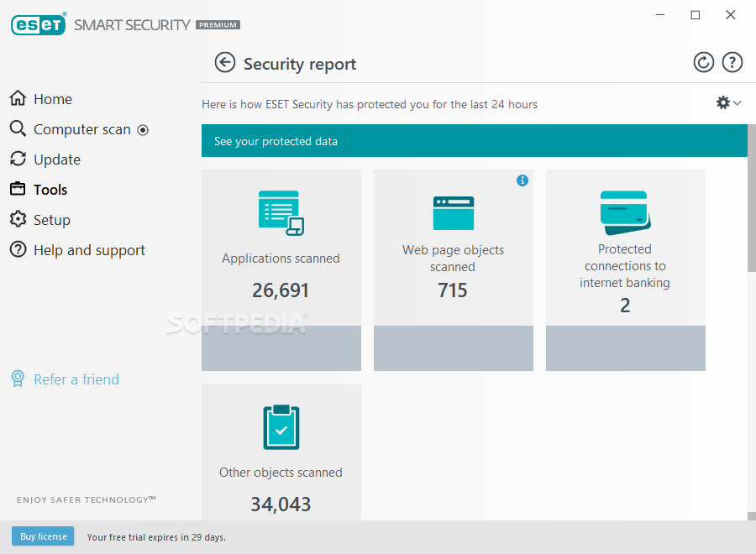Click the Setup gear icon in sidebar

coord(18,219)
